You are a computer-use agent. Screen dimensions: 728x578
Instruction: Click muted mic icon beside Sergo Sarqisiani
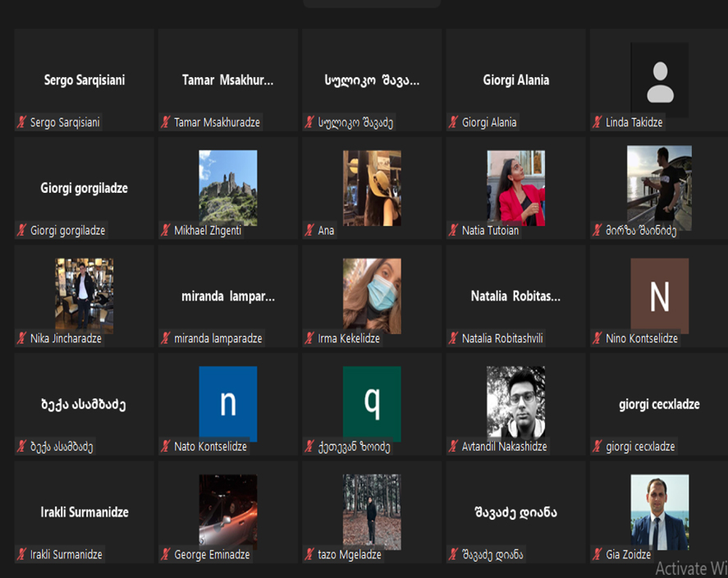tap(22, 122)
